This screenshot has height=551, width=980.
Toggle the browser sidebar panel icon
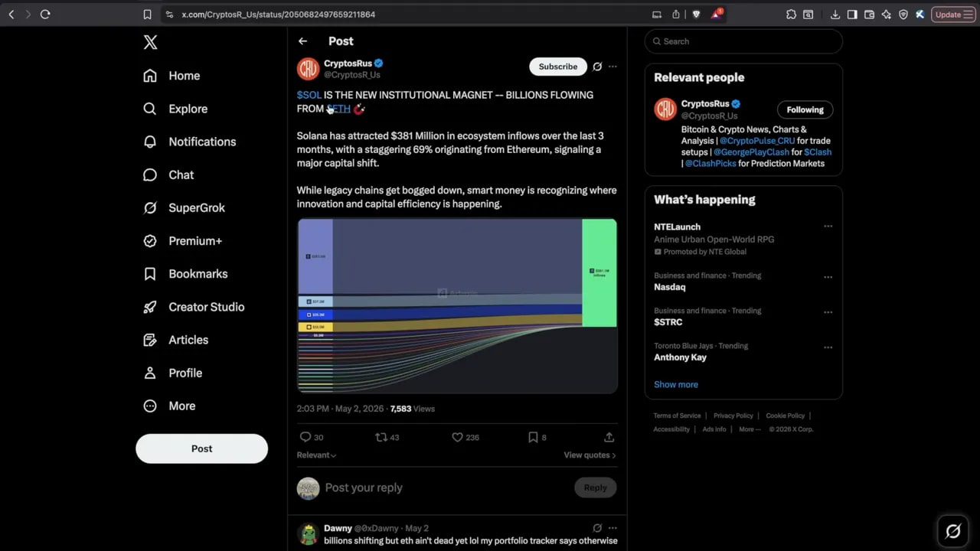coord(852,15)
